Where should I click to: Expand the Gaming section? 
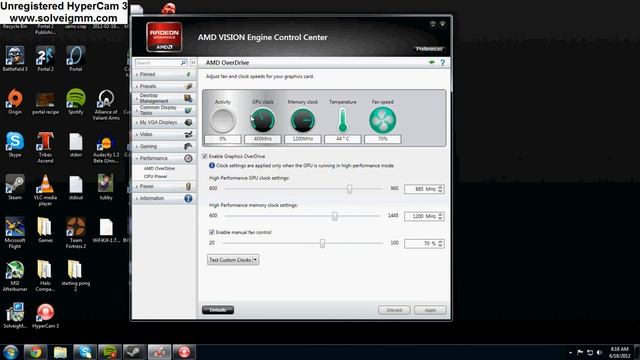tap(164, 146)
